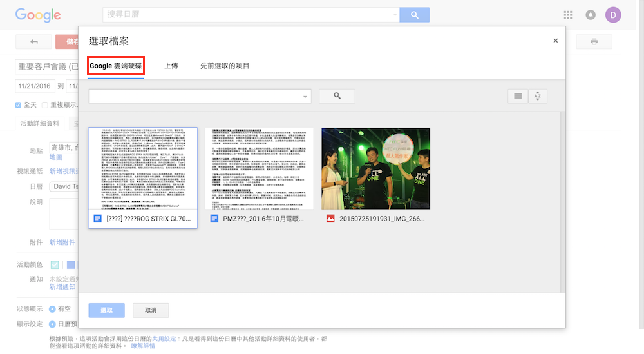
Task: Click the blue 選取 button
Action: point(106,310)
